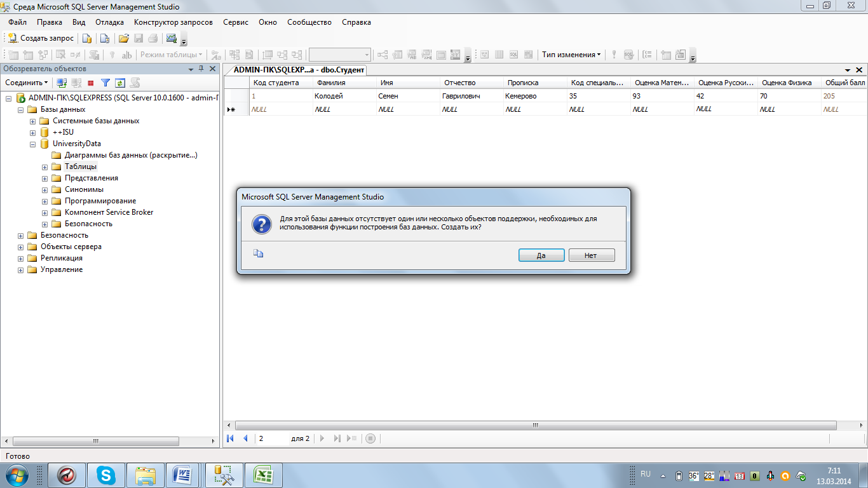
Task: Open the Windows Start menu
Action: click(x=16, y=475)
